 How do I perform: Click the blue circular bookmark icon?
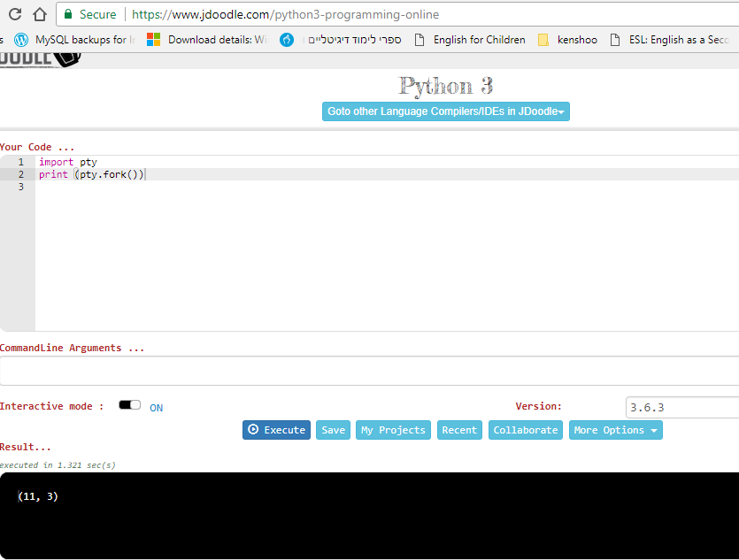(286, 39)
